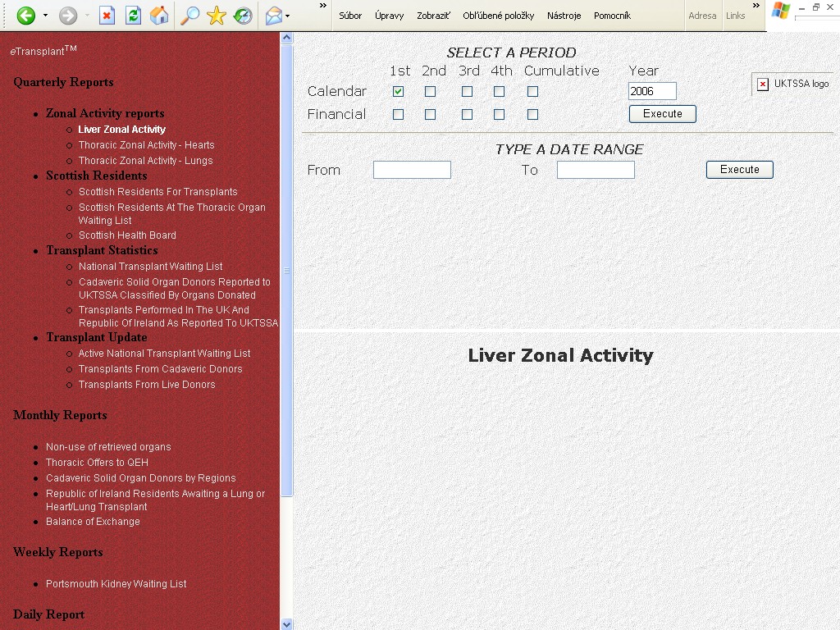Click the To date input field

596,170
